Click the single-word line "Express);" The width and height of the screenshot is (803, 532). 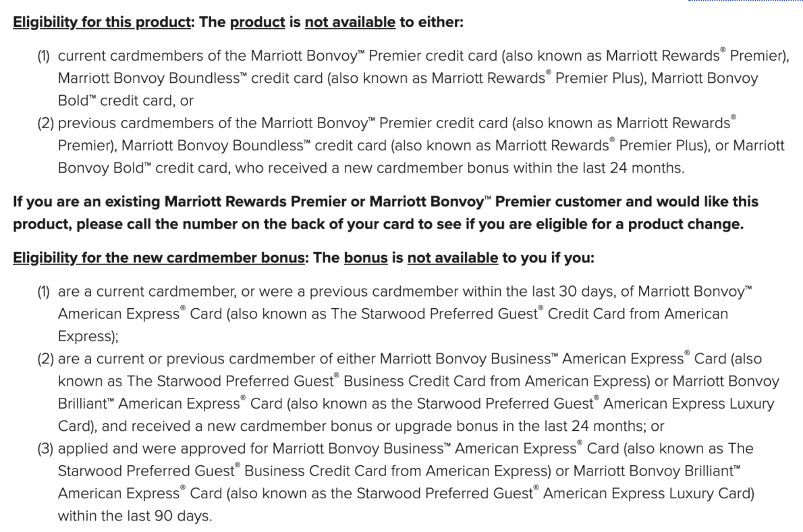pos(88,336)
